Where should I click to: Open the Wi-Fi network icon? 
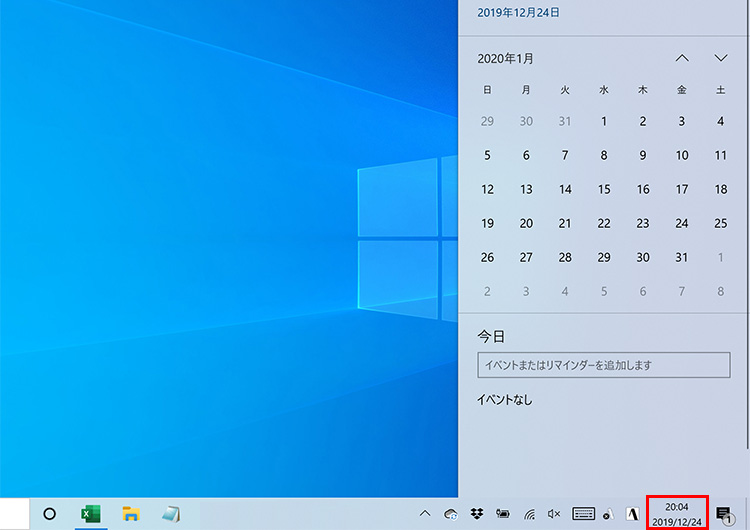[x=529, y=514]
